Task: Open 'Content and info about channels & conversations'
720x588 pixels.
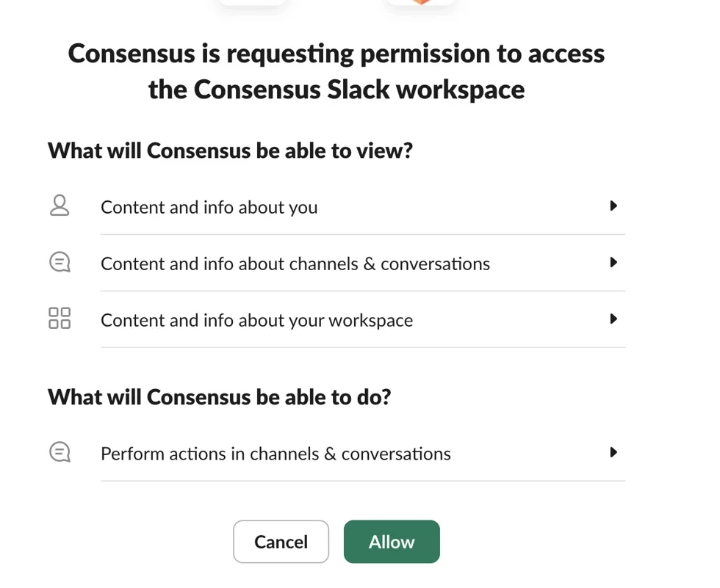Action: [295, 264]
